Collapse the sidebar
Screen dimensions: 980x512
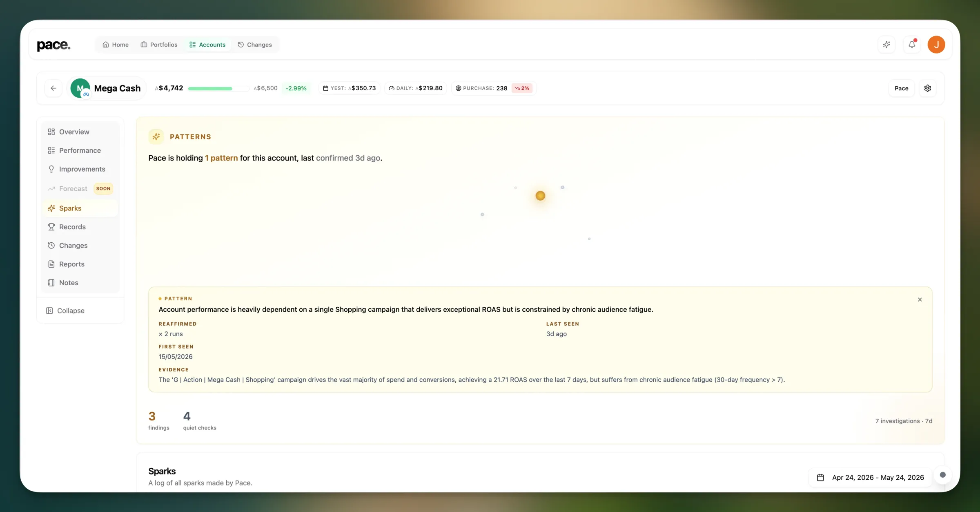(66, 311)
